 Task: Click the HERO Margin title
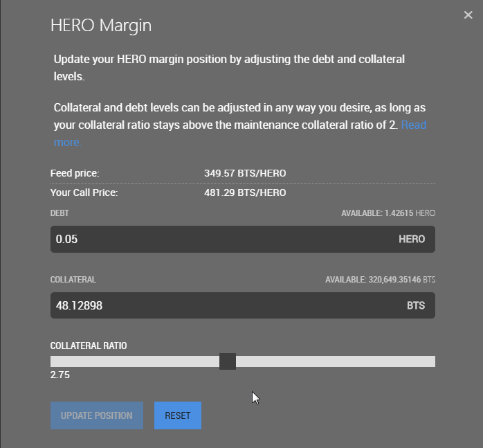point(101,26)
